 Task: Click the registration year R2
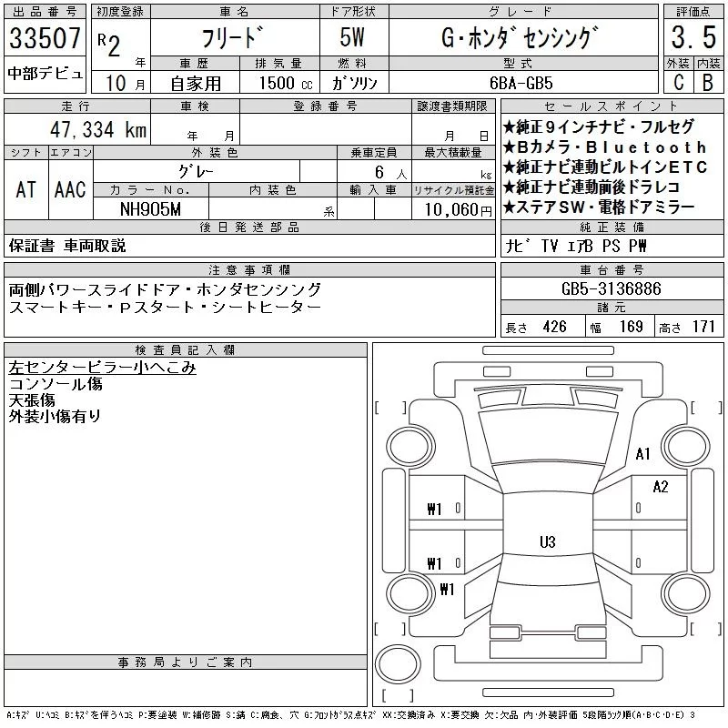coord(109,45)
